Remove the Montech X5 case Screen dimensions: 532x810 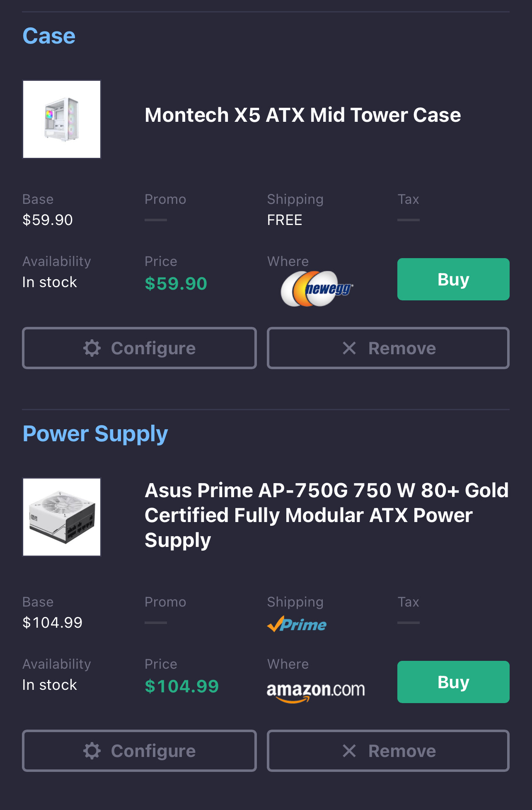pyautogui.click(x=388, y=348)
